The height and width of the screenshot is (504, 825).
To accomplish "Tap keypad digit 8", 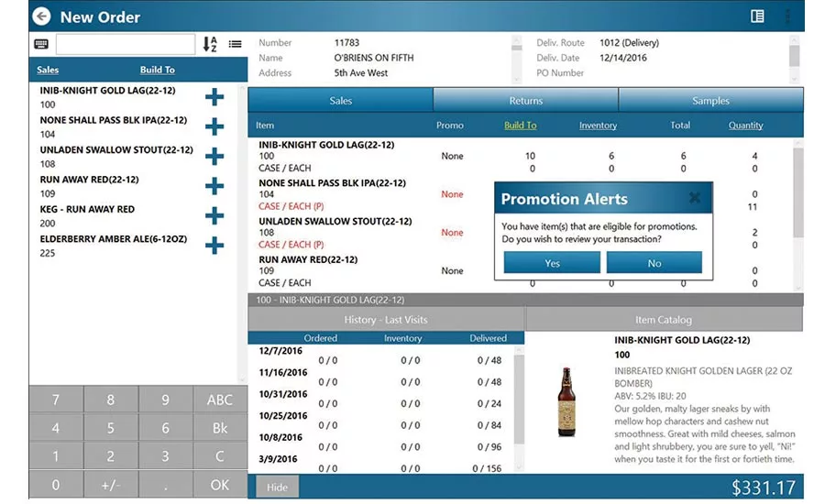I will [x=111, y=400].
